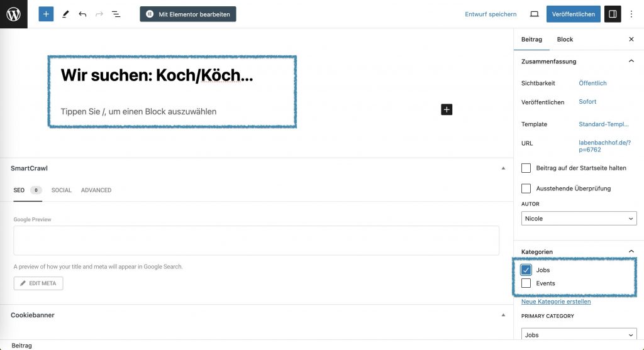Open the Autor dropdown showing Nicole

579,219
